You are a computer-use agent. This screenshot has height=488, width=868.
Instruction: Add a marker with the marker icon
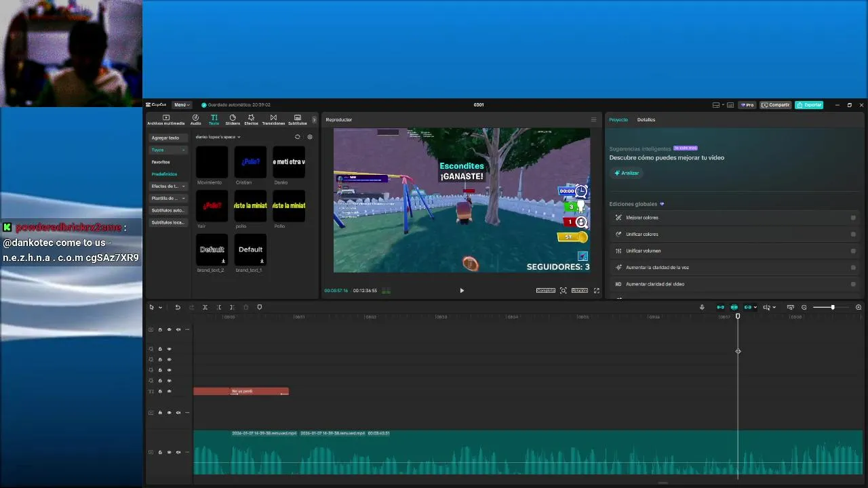coord(259,307)
